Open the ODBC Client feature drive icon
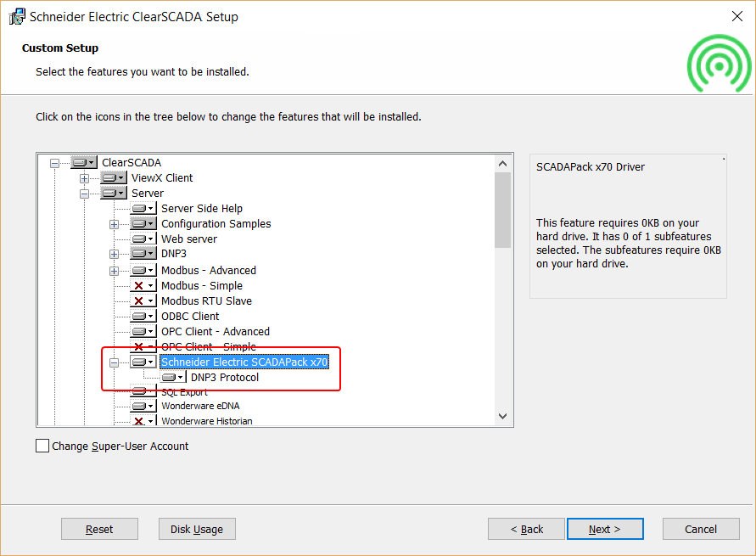 click(x=143, y=317)
